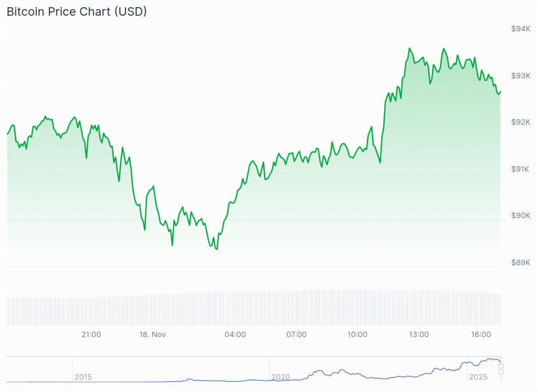
Task: Click the 07:00 time axis label
Action: tap(296, 334)
